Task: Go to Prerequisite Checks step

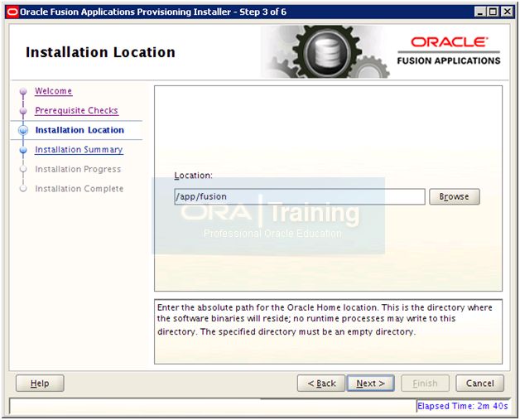Action: point(77,110)
